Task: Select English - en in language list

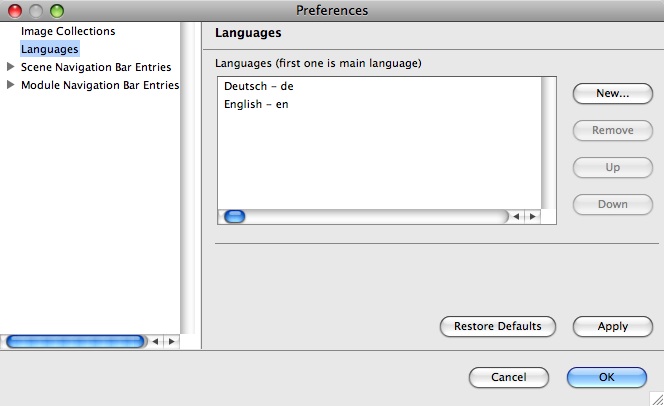Action: pyautogui.click(x=256, y=104)
